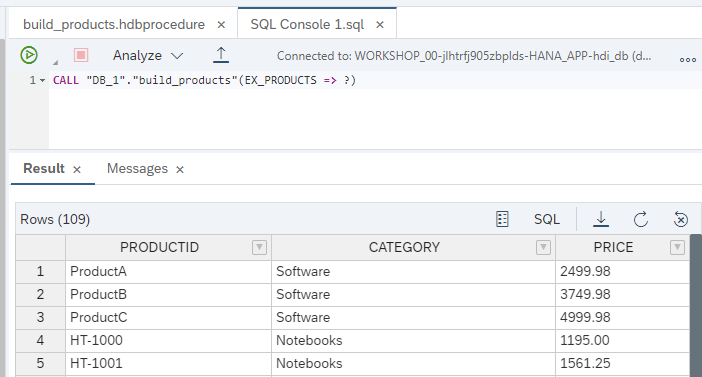
Task: Close the Result tab
Action: pyautogui.click(x=77, y=170)
